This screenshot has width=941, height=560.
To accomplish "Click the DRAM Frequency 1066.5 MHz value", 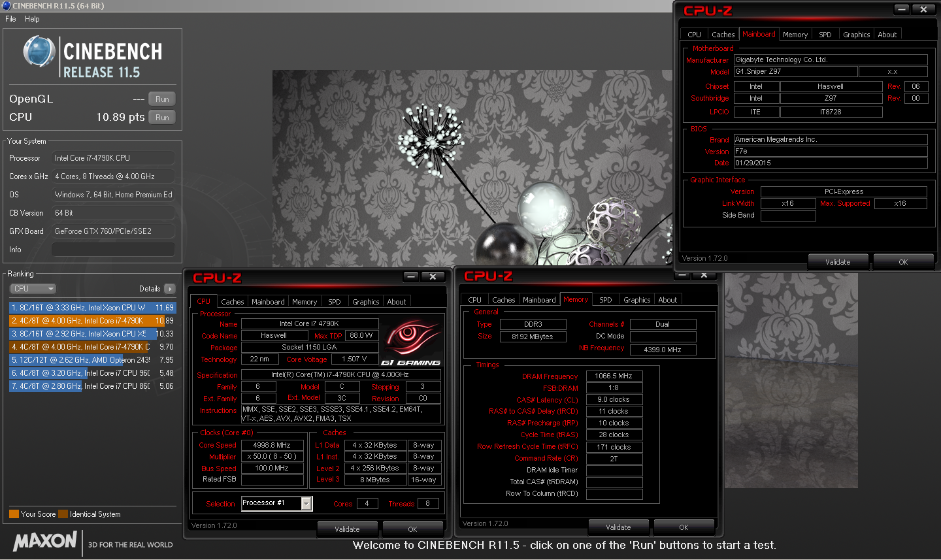I will click(614, 376).
